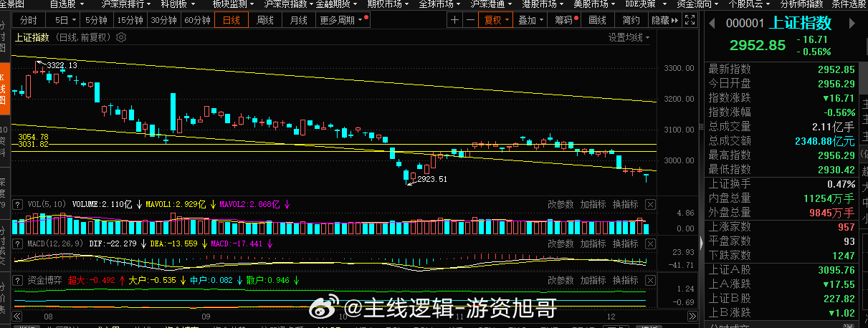Select 月线 monthly period
Screen dimensions: 868x328
[x=299, y=20]
